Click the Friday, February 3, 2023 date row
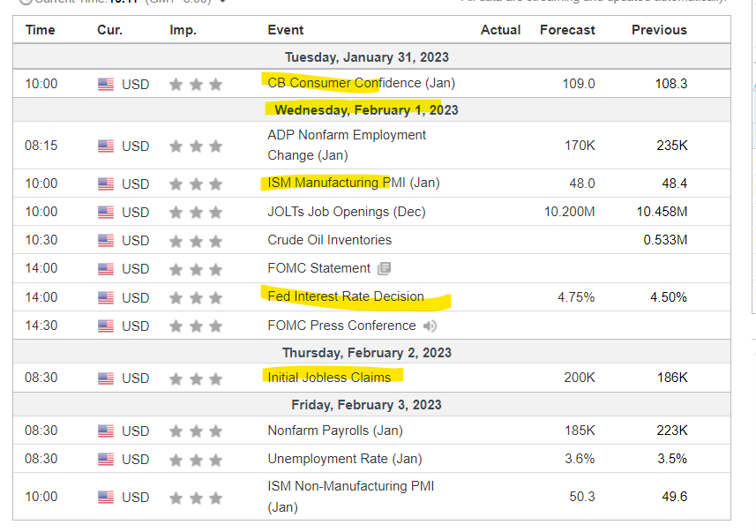The height and width of the screenshot is (532, 756). tap(371, 405)
